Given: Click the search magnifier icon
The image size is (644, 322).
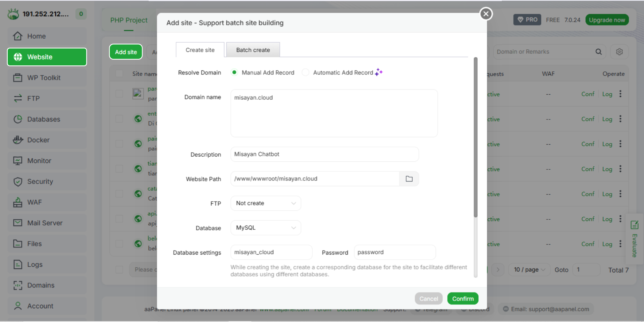Looking at the screenshot, I should click(x=598, y=52).
